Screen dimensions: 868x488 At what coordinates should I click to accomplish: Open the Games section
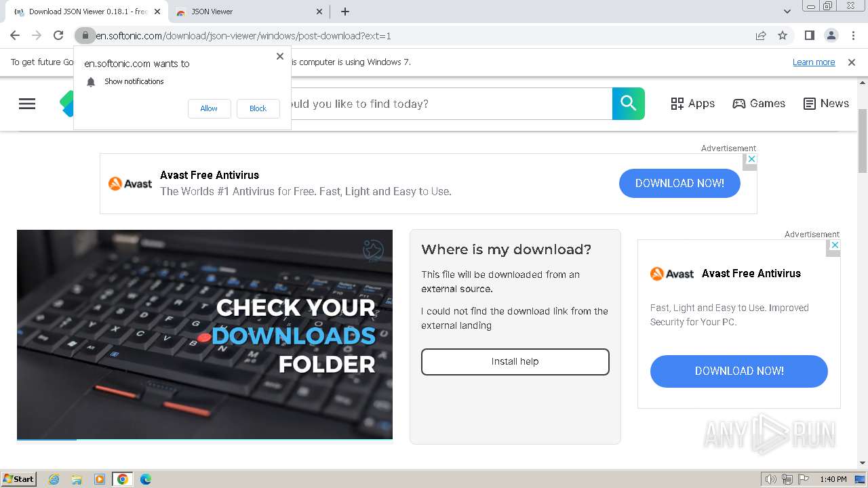coord(759,104)
